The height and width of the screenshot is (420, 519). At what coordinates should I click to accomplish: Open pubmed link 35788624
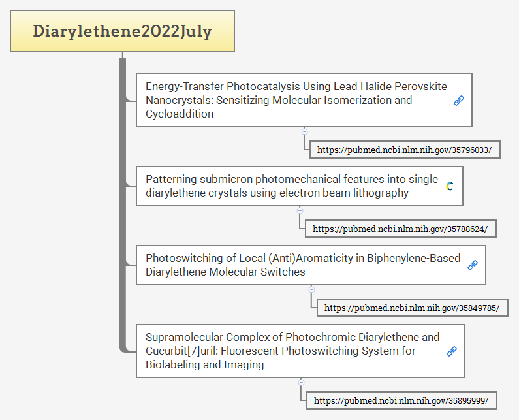click(x=400, y=229)
